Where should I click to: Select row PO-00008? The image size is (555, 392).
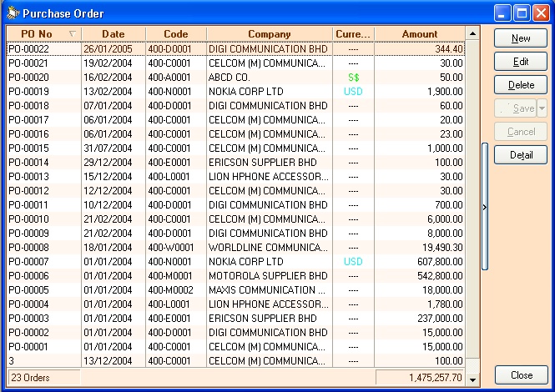pos(235,248)
